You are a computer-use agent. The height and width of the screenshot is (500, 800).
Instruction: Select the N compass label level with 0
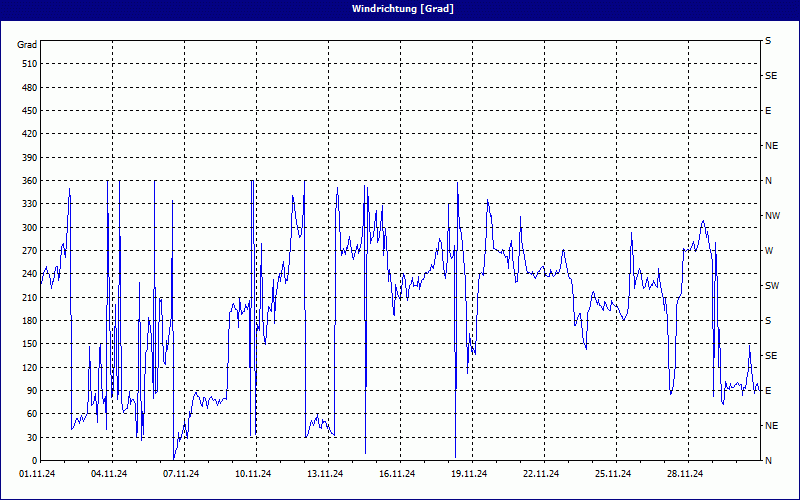click(x=769, y=461)
